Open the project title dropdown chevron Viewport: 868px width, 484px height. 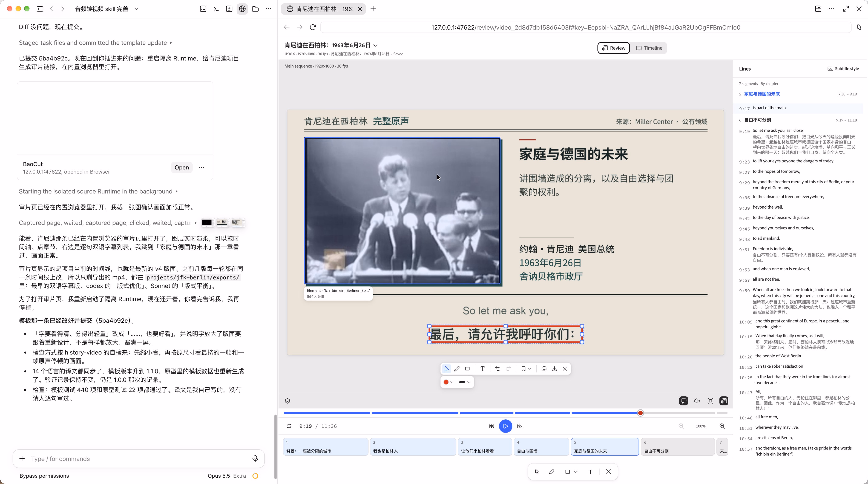pyautogui.click(x=376, y=46)
